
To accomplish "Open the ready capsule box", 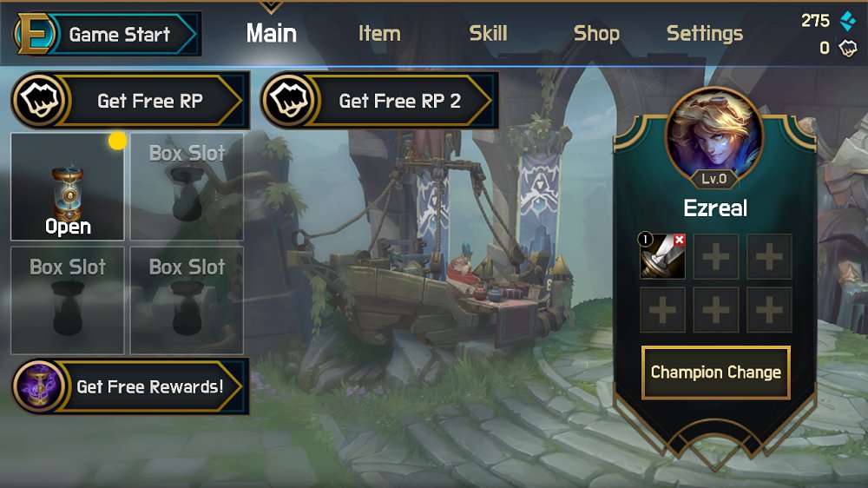I will coord(68,187).
